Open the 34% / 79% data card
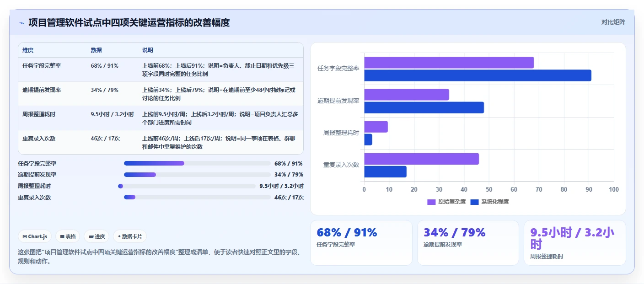Viewport: 644px width, 284px height. pos(468,243)
